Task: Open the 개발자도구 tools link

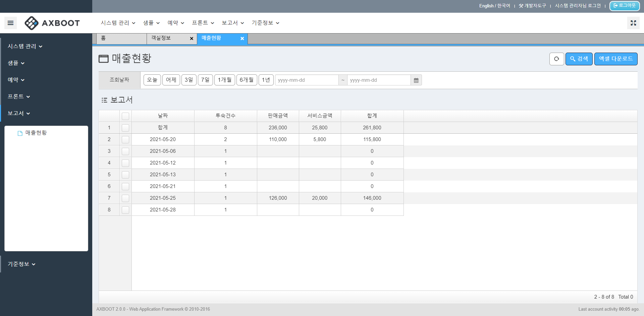Action: point(533,6)
